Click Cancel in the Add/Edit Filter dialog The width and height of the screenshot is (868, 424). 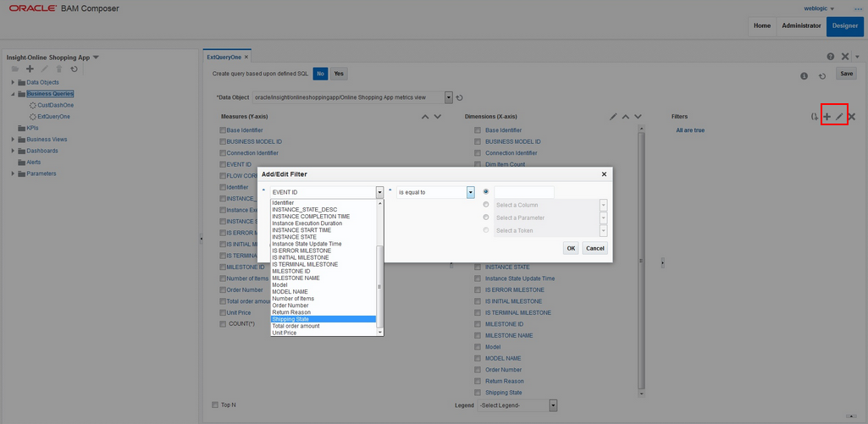[x=594, y=249]
